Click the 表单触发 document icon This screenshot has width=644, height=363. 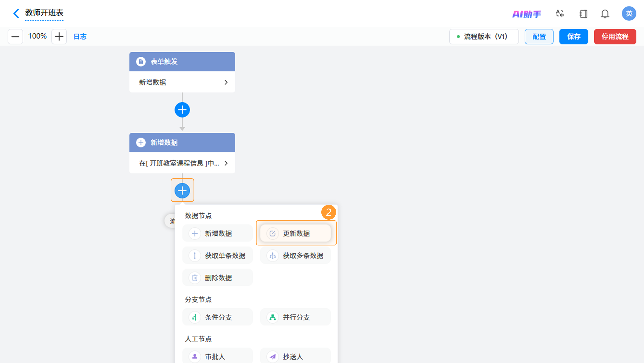(141, 62)
